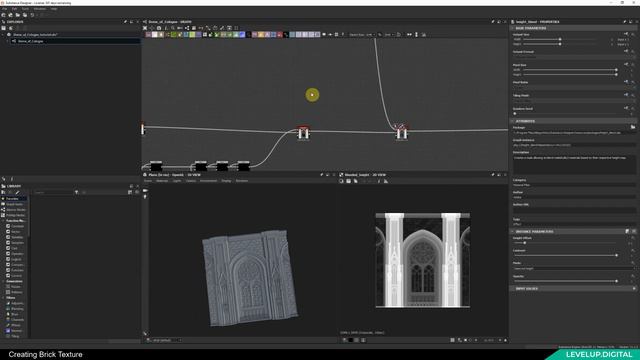Open the Edit menu
Viewport: 640px width, 360px height.
[x=14, y=9]
